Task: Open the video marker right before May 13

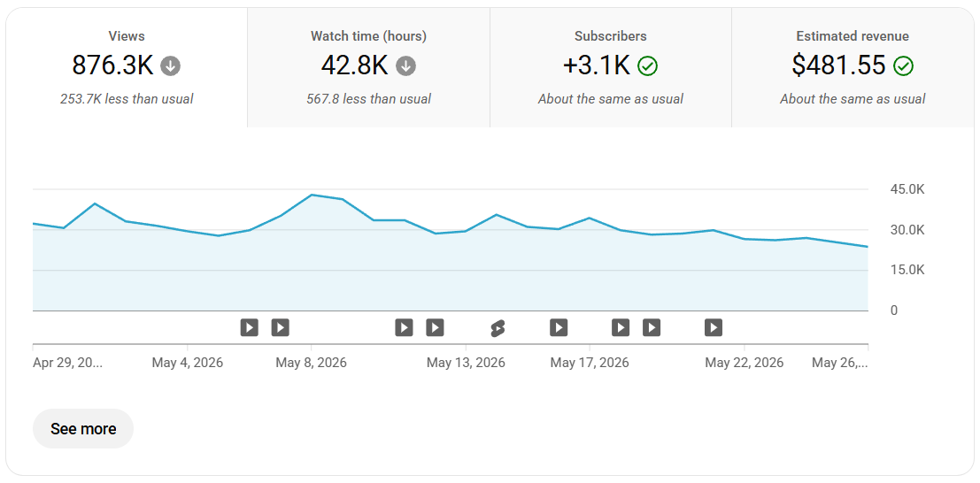Action: (435, 327)
